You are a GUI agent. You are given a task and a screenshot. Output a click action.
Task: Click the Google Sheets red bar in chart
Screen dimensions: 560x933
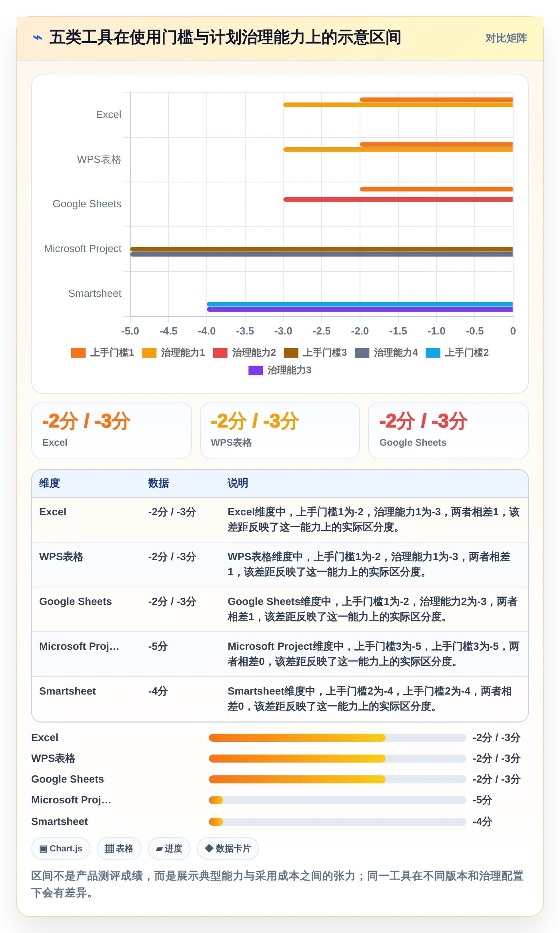point(398,199)
